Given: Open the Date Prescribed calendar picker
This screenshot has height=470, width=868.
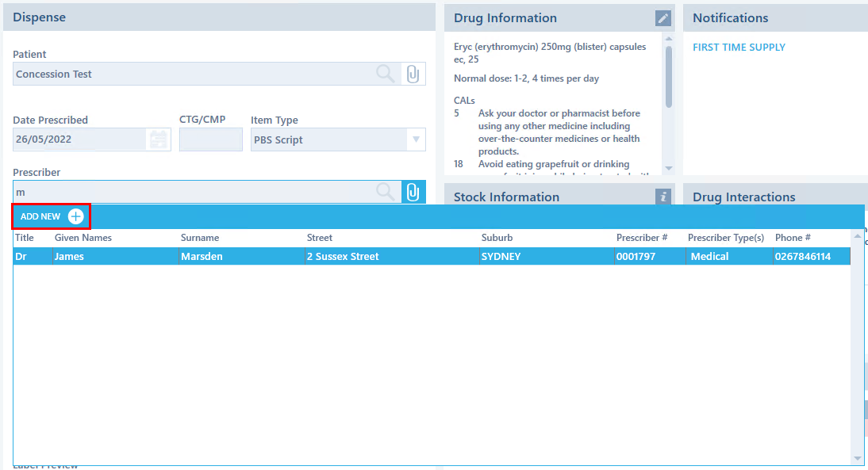Looking at the screenshot, I should (159, 139).
